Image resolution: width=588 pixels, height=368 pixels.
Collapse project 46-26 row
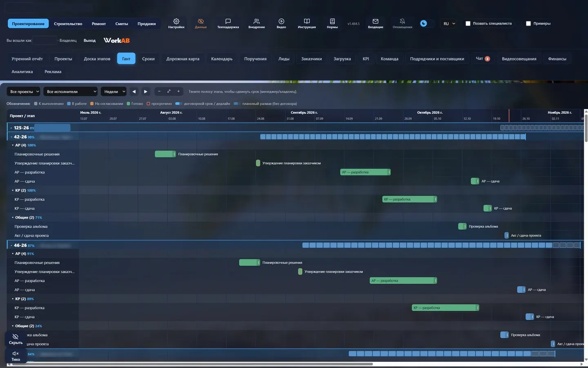11,245
